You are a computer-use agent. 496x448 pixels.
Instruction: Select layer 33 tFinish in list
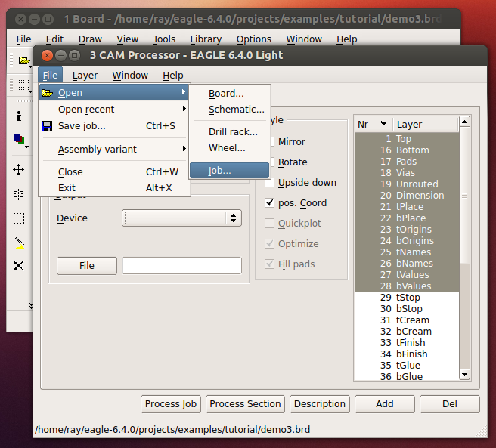pyautogui.click(x=407, y=342)
